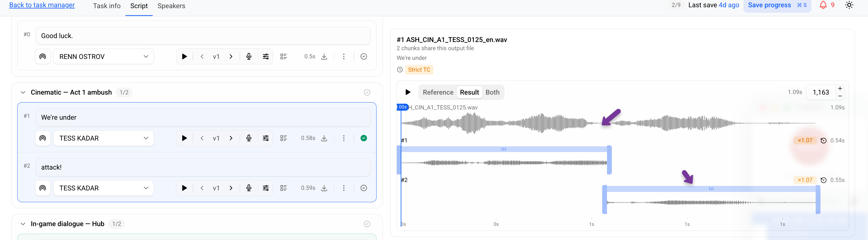Go to previous version of 'Good luck.' line
This screenshot has height=240, width=868.
(x=202, y=57)
